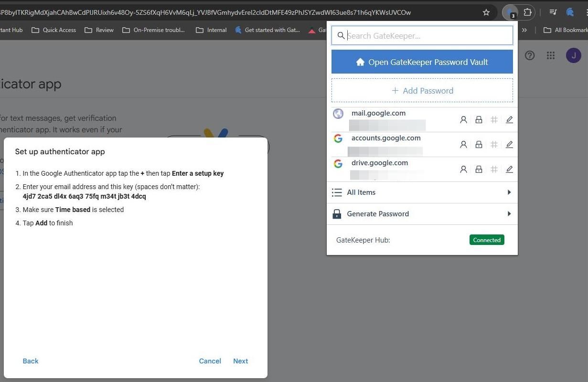Image resolution: width=588 pixels, height=382 pixels.
Task: Focus the Search GateKeeper field
Action: pyautogui.click(x=422, y=36)
